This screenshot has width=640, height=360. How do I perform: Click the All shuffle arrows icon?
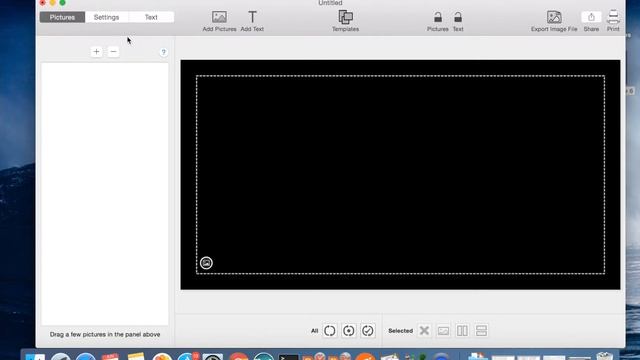click(330, 331)
